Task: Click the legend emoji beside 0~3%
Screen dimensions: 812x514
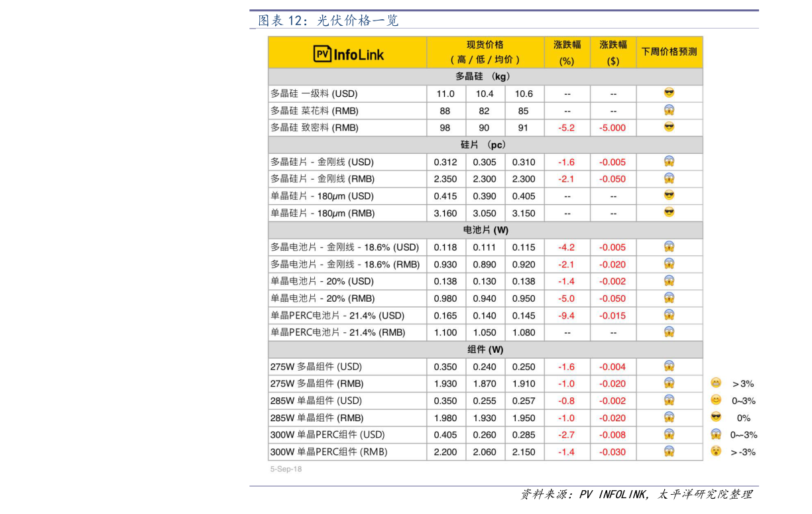Action: coord(716,400)
